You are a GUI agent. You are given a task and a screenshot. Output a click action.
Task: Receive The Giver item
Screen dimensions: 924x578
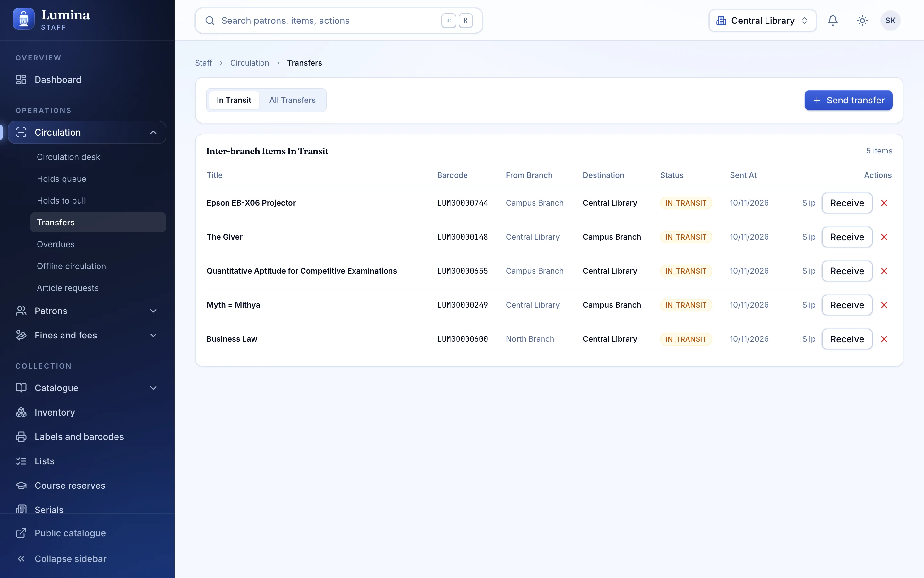(847, 237)
